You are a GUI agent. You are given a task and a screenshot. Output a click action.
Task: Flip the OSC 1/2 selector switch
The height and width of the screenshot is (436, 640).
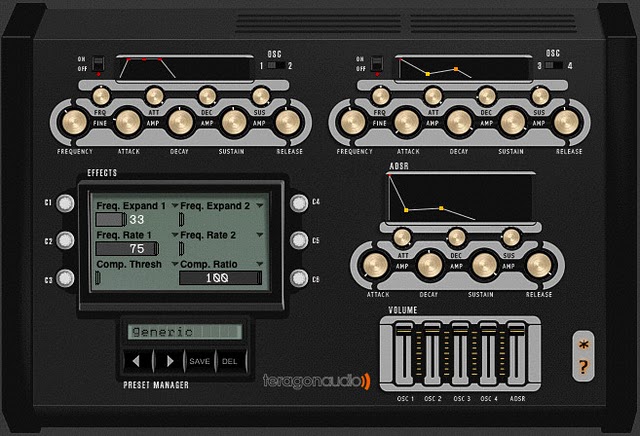coord(275,66)
